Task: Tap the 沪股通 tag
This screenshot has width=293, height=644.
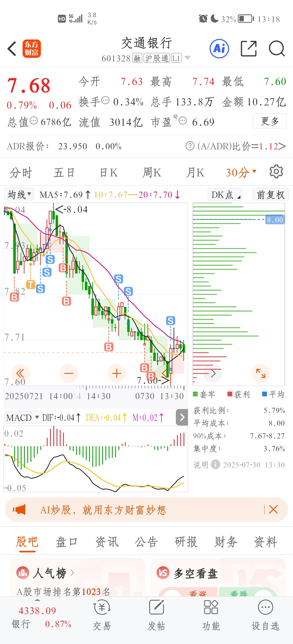Action: 157,58
